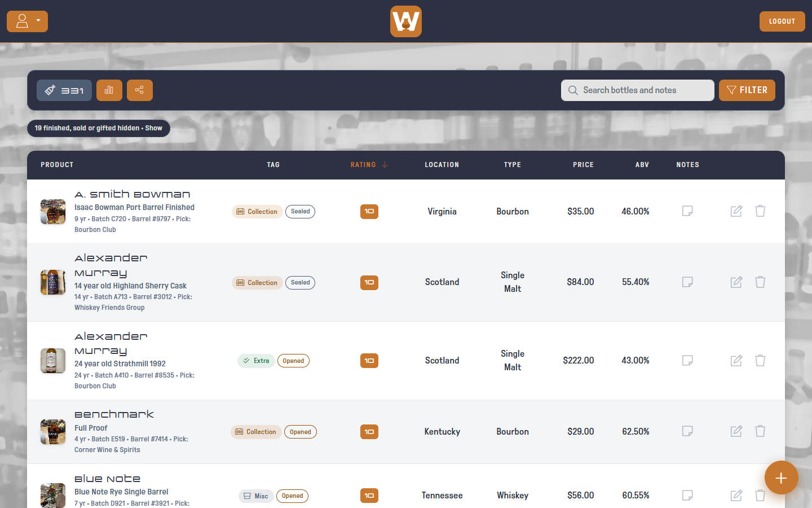Viewport: 812px width, 508px height.
Task: Edit the 14 year old Highland bottle
Action: coord(736,282)
